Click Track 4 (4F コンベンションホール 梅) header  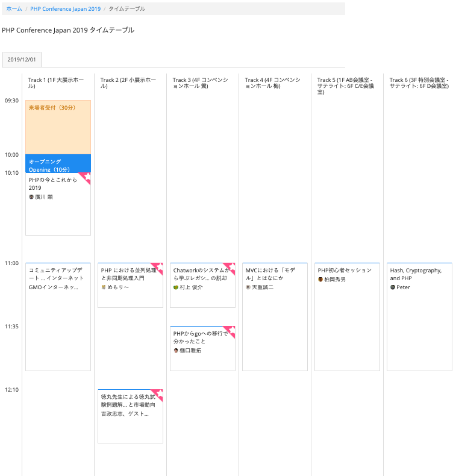pyautogui.click(x=272, y=83)
